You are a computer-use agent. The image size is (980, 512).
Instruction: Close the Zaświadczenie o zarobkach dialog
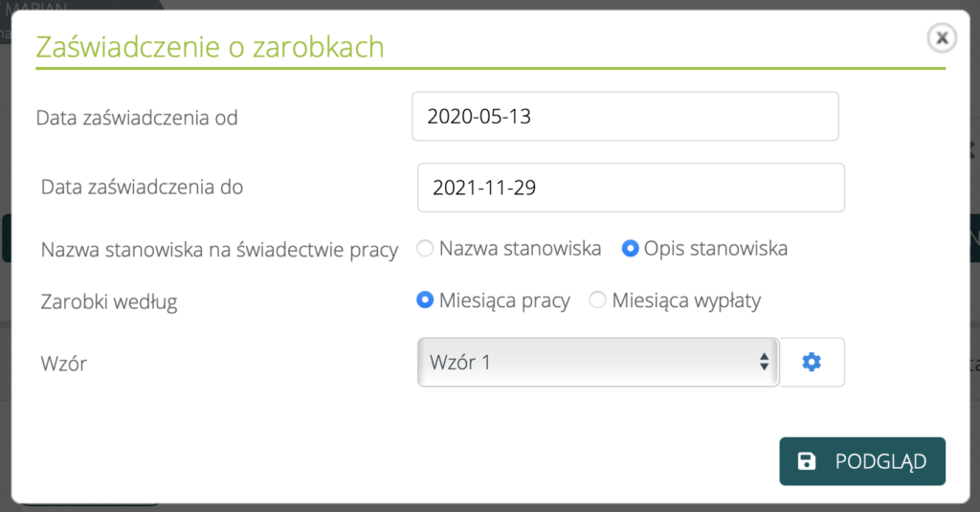(x=942, y=37)
